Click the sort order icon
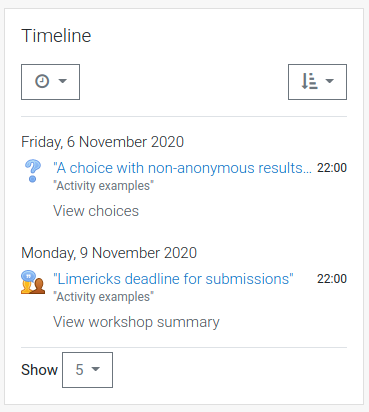This screenshot has height=412, width=369. point(309,81)
